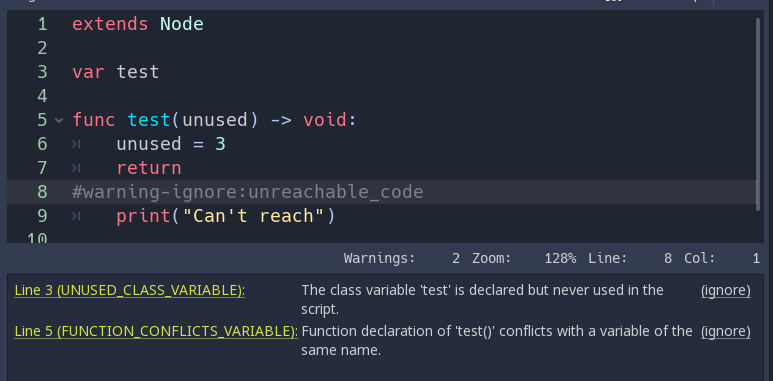
Task: Ignore the unused class variable warning
Action: click(726, 291)
